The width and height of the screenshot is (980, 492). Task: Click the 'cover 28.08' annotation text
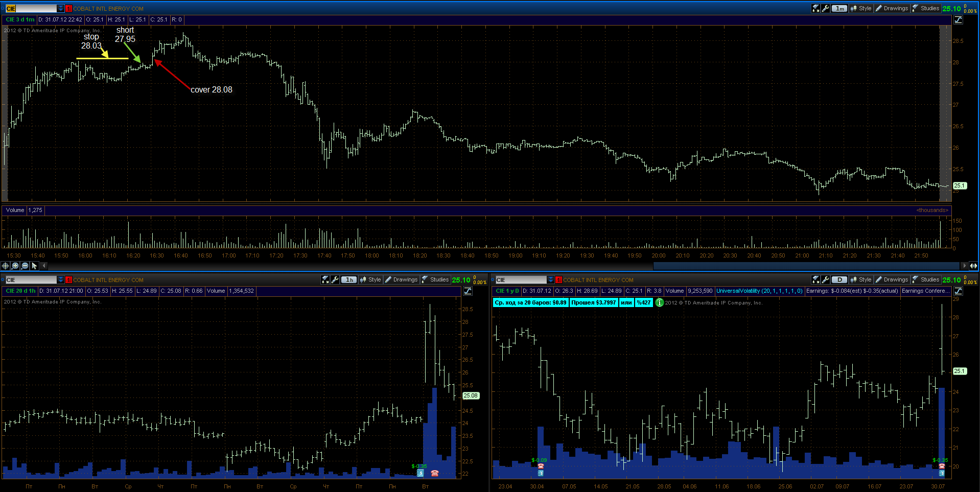tap(212, 89)
